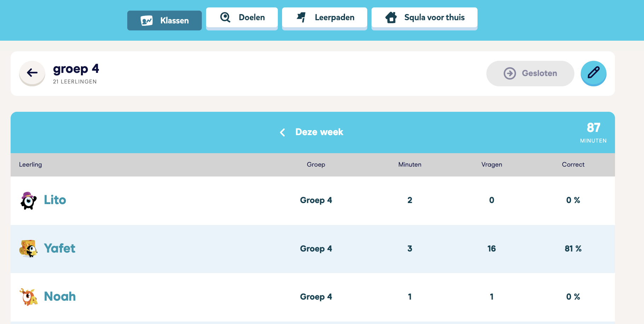Click Yafet's penguin avatar
The width and height of the screenshot is (644, 324).
tap(28, 249)
